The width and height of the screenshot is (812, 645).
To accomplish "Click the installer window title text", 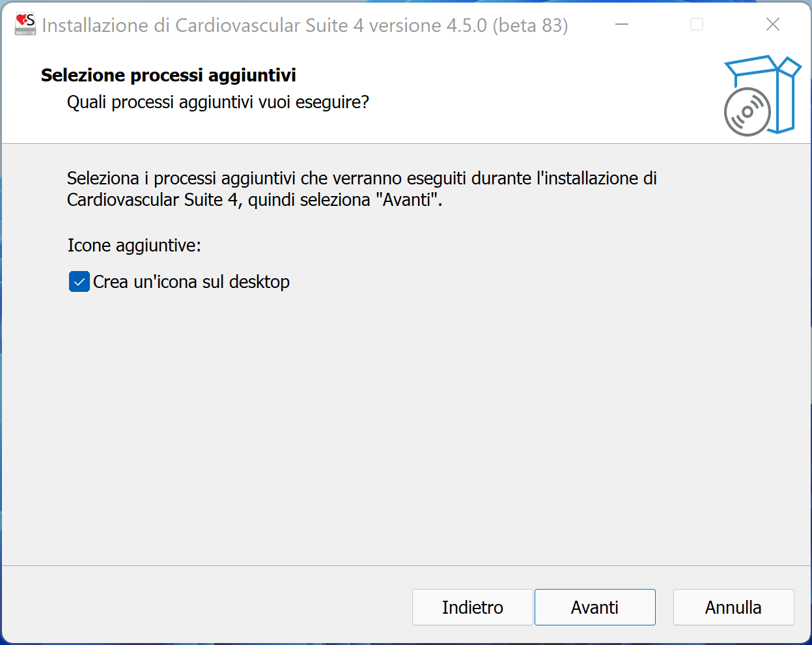I will (x=305, y=25).
